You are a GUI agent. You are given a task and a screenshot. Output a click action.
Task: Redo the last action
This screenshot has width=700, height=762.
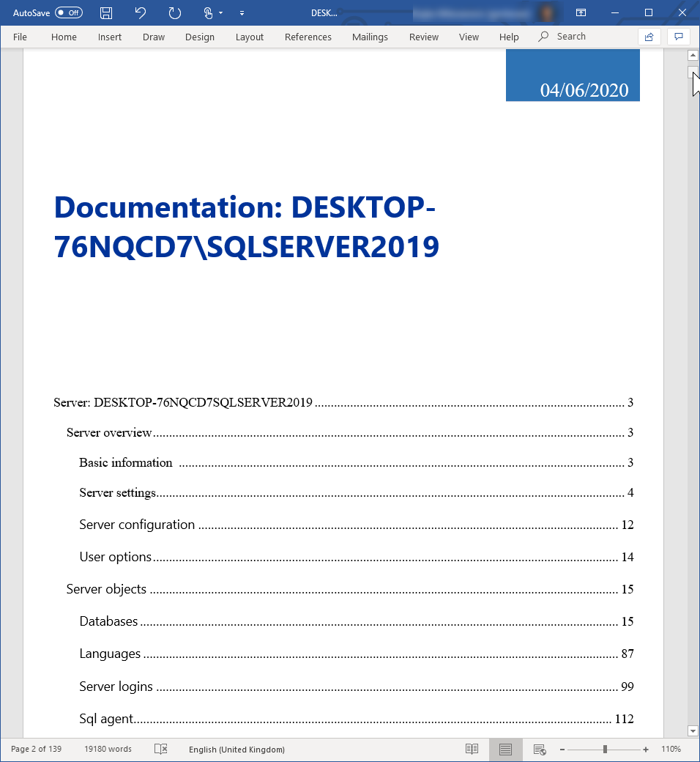tap(174, 13)
